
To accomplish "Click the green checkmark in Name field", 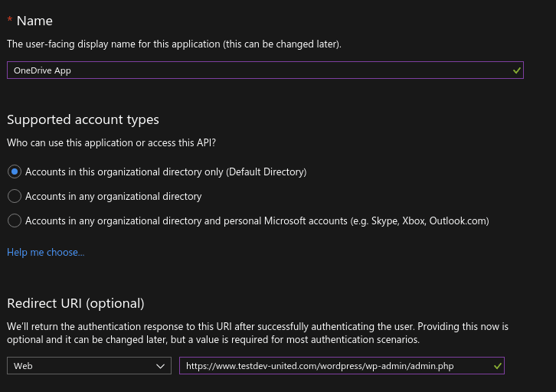I will click(517, 70).
